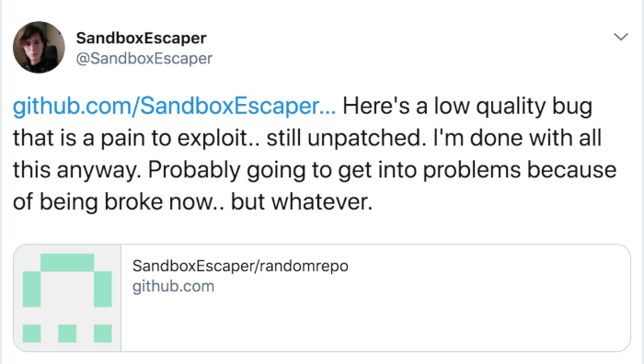Click the words 'that is a pain to exploit'
The image size is (644, 364).
[131, 138]
